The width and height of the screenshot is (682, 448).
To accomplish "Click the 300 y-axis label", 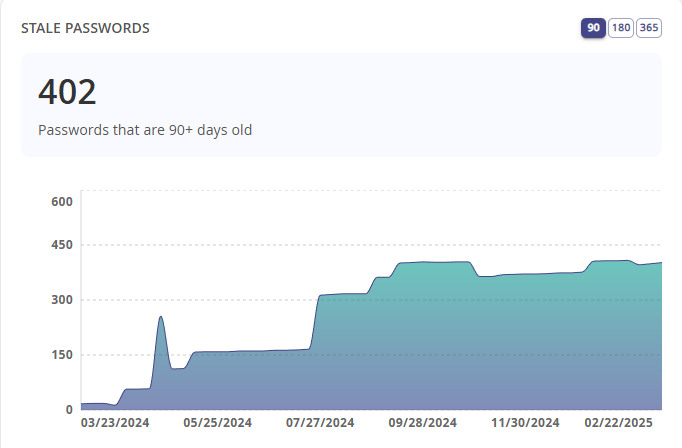I will coord(62,300).
